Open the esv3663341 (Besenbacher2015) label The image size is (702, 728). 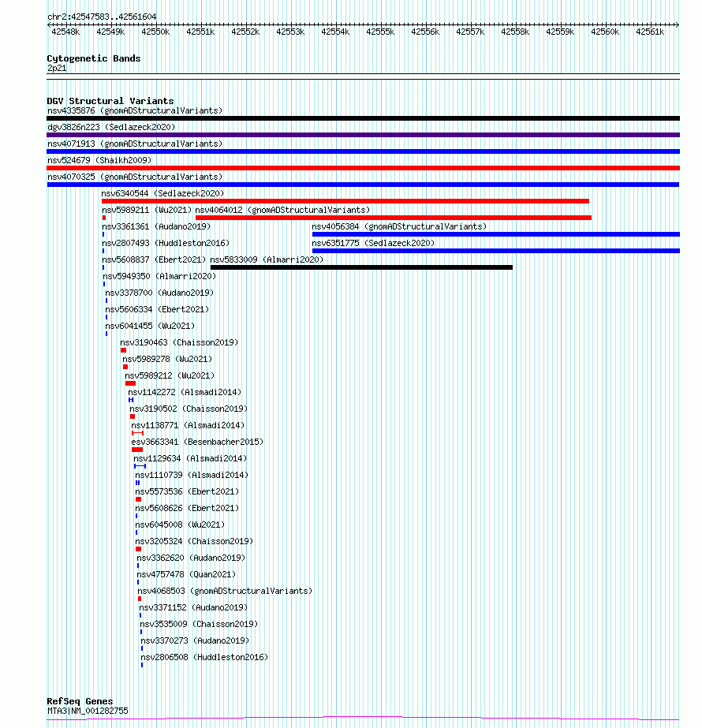(197, 442)
